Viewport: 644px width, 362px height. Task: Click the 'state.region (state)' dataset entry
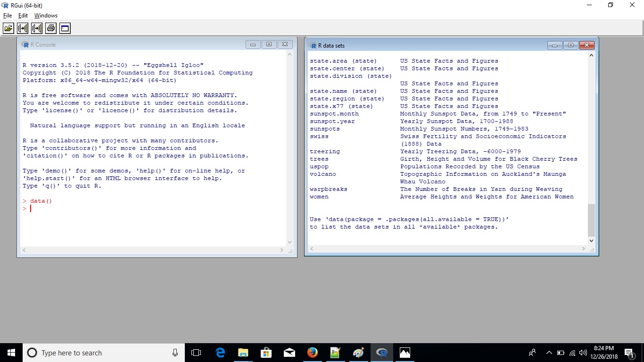pyautogui.click(x=347, y=99)
